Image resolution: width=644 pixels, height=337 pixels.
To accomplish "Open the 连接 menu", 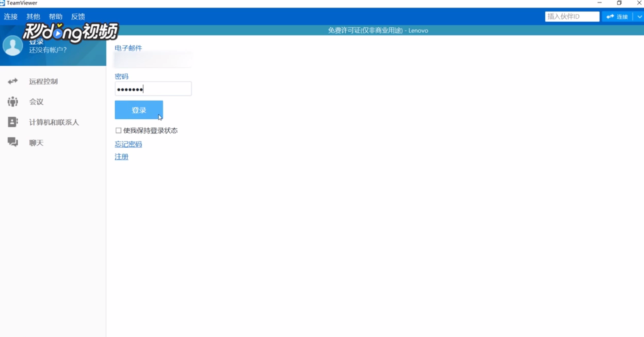I will 11,17.
